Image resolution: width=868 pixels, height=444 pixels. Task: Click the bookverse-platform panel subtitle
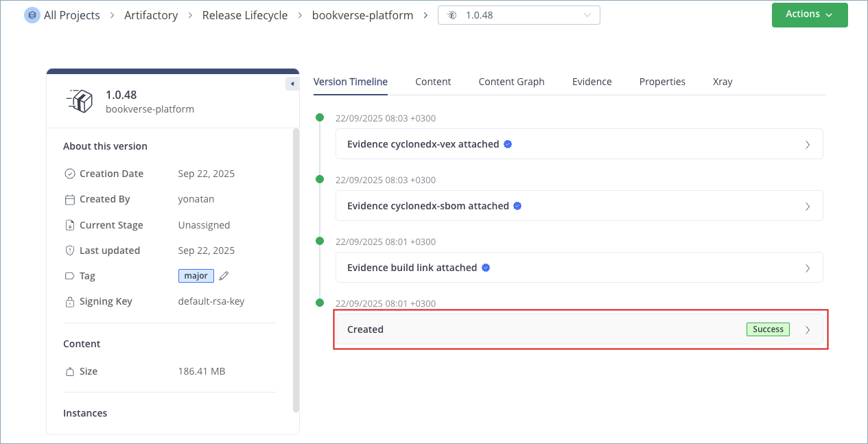coord(150,109)
